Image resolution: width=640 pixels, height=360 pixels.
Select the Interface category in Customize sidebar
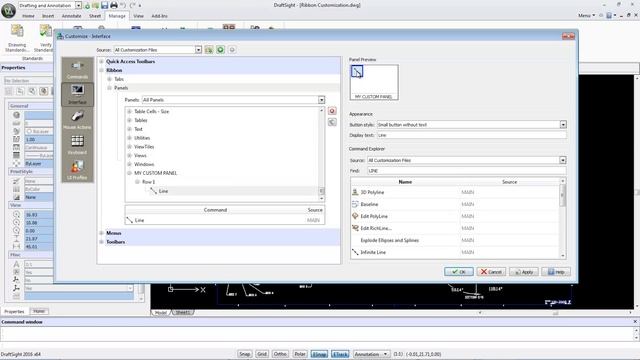[78, 94]
